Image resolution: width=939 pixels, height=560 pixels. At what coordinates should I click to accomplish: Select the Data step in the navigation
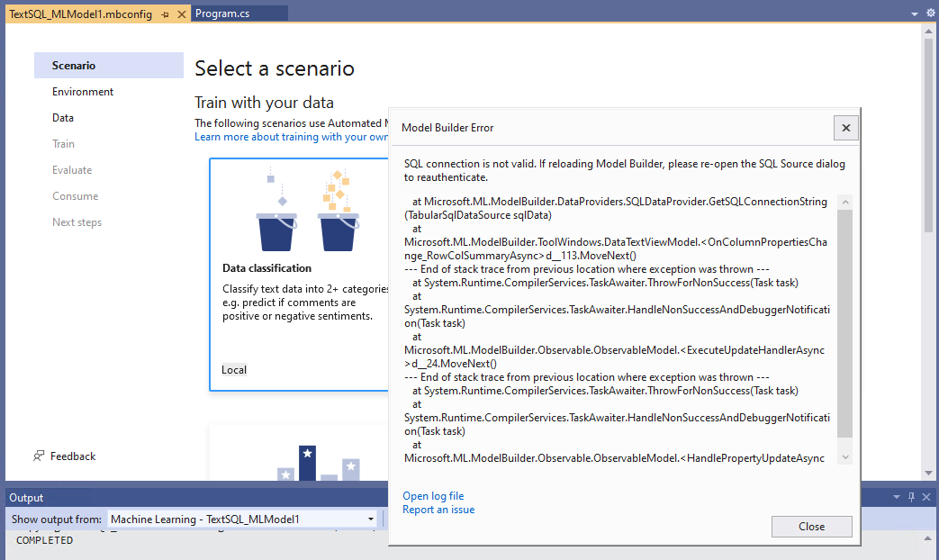62,117
